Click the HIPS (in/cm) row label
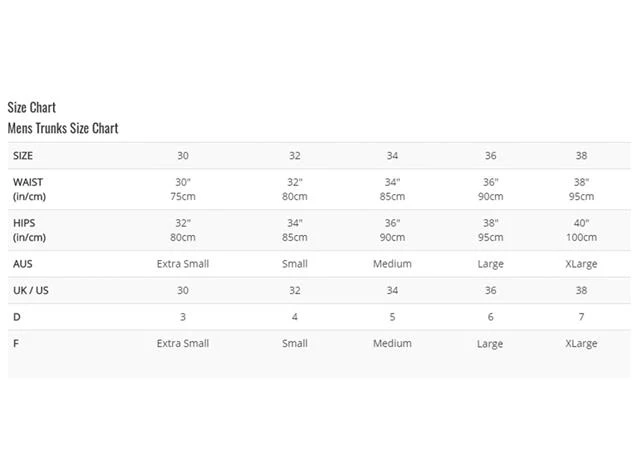This screenshot has height=476, width=635. click(x=29, y=230)
